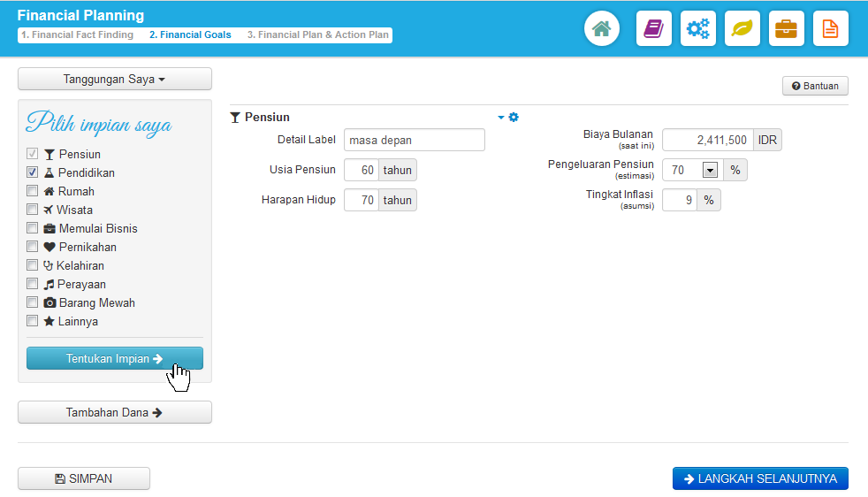The width and height of the screenshot is (868, 497).
Task: Open the Pengeluaran Pensiun percentage dropdown
Action: click(709, 170)
